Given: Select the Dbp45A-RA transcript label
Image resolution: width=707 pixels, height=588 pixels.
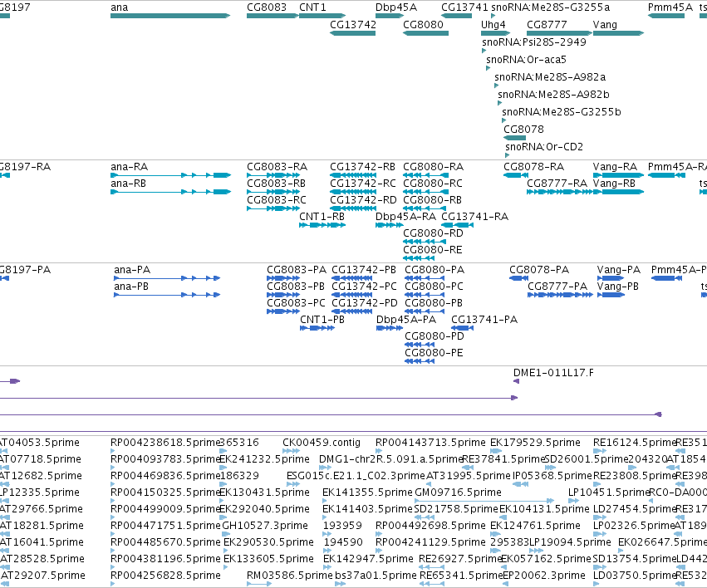Looking at the screenshot, I should pyautogui.click(x=405, y=217).
